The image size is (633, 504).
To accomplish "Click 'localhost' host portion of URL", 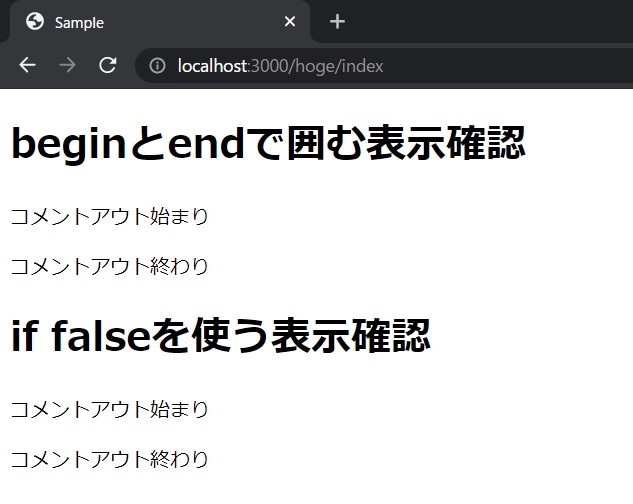I will tap(212, 66).
